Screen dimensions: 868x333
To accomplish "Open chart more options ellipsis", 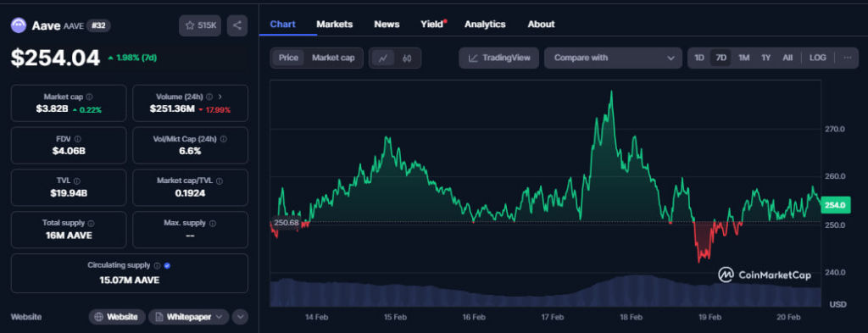I will point(847,58).
